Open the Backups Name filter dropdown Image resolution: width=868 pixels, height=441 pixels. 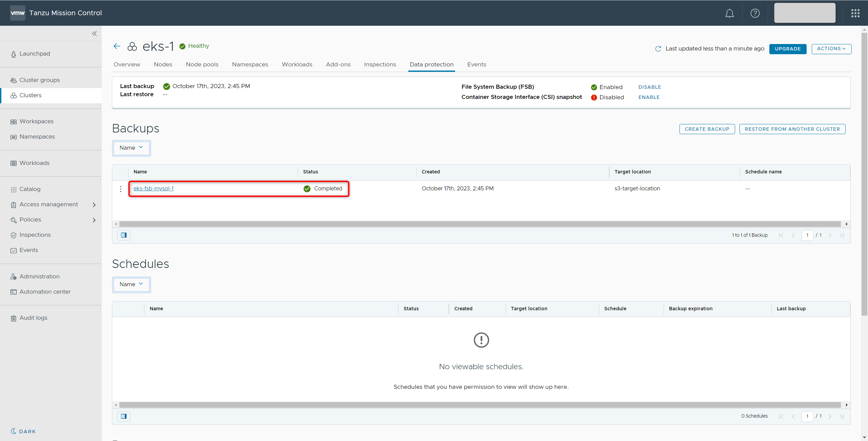click(x=131, y=148)
